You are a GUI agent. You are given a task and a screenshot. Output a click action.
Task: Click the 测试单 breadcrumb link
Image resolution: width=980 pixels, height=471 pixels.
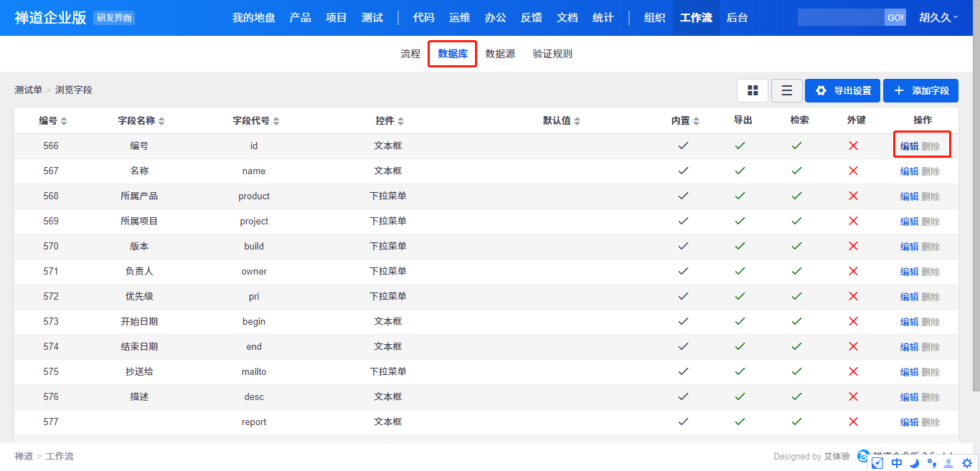tap(28, 90)
